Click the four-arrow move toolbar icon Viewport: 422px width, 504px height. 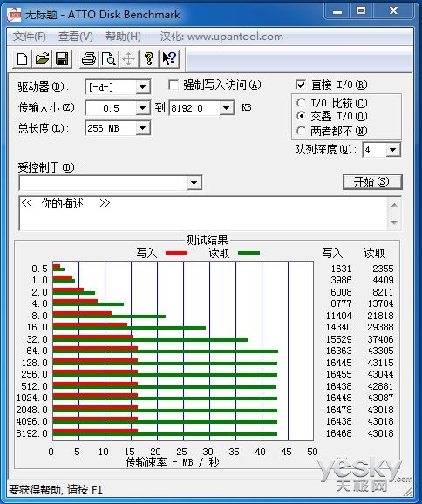[x=129, y=58]
